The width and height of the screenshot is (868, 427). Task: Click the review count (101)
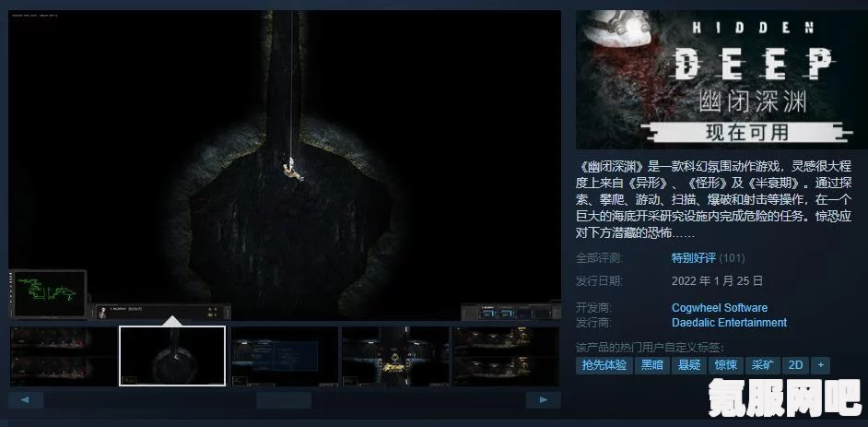pyautogui.click(x=732, y=258)
